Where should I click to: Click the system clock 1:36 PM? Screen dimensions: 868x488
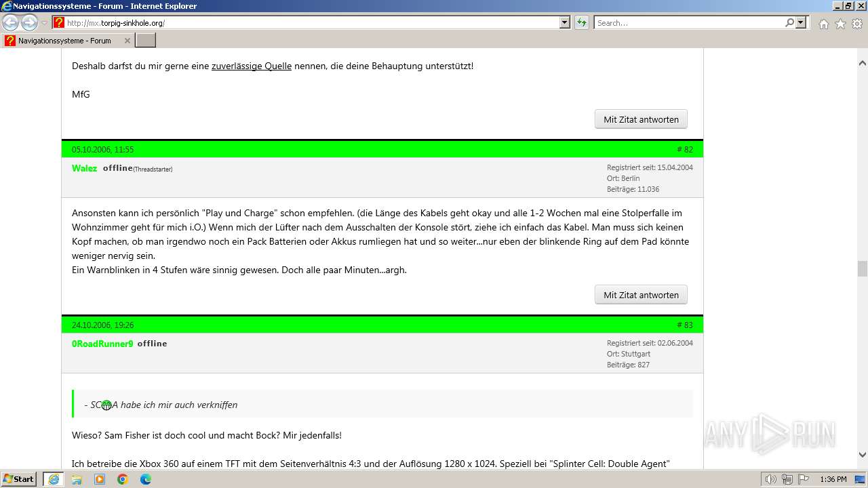(x=833, y=479)
